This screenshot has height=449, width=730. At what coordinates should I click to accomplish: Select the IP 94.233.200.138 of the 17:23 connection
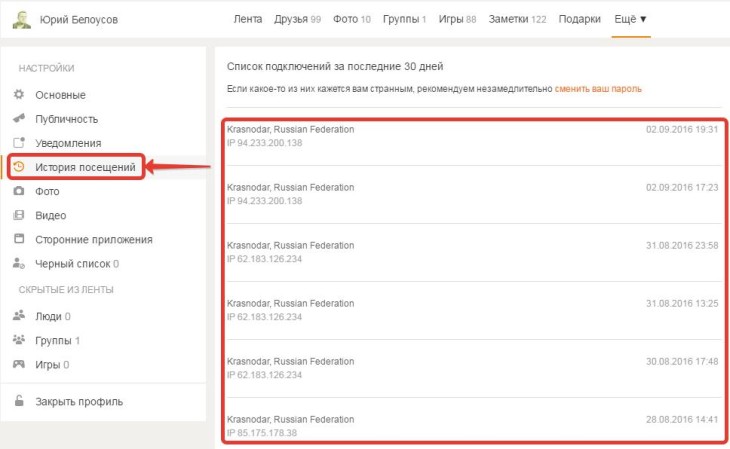point(264,201)
